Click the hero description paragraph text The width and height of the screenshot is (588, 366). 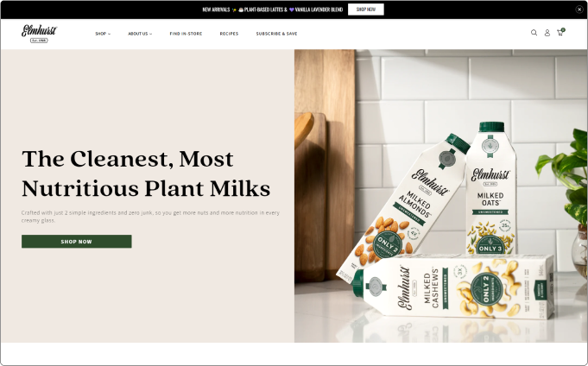[x=150, y=217]
